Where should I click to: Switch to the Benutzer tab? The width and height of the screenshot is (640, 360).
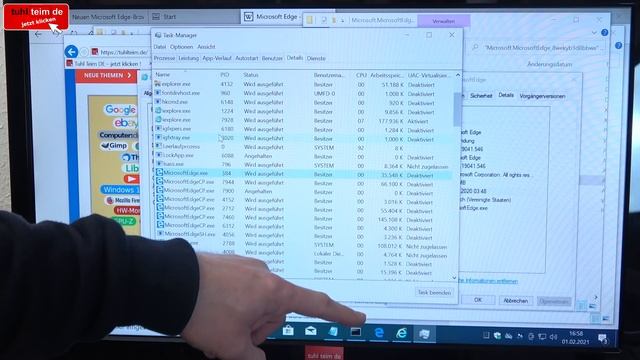coord(272,58)
